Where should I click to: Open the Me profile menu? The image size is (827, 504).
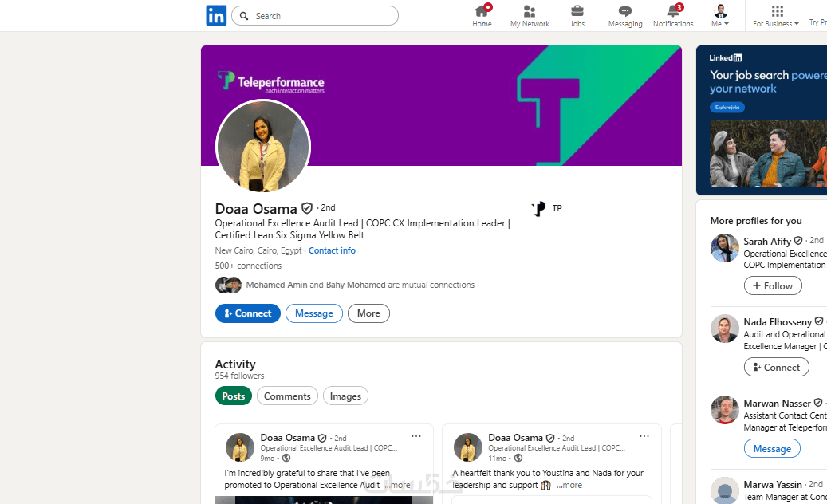pos(720,16)
